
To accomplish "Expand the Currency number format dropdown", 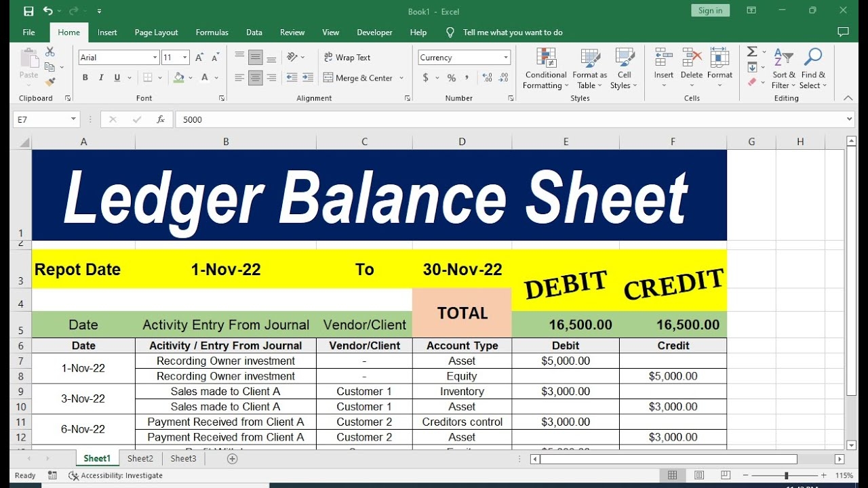I will tap(505, 58).
